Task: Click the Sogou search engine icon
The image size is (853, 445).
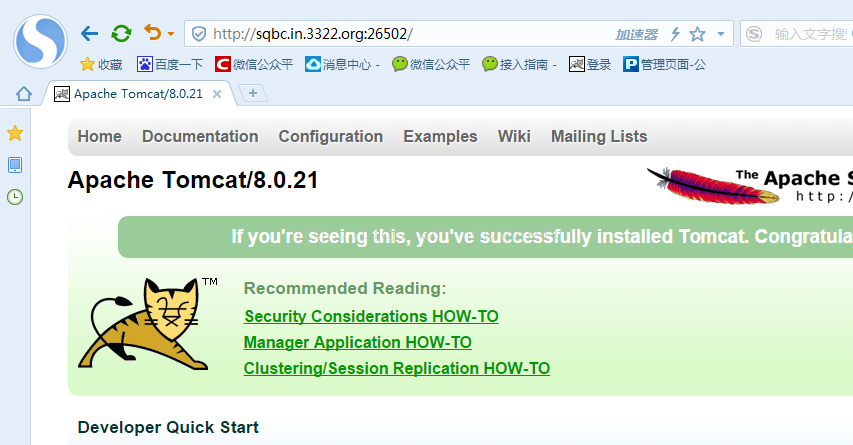Action: (x=754, y=34)
